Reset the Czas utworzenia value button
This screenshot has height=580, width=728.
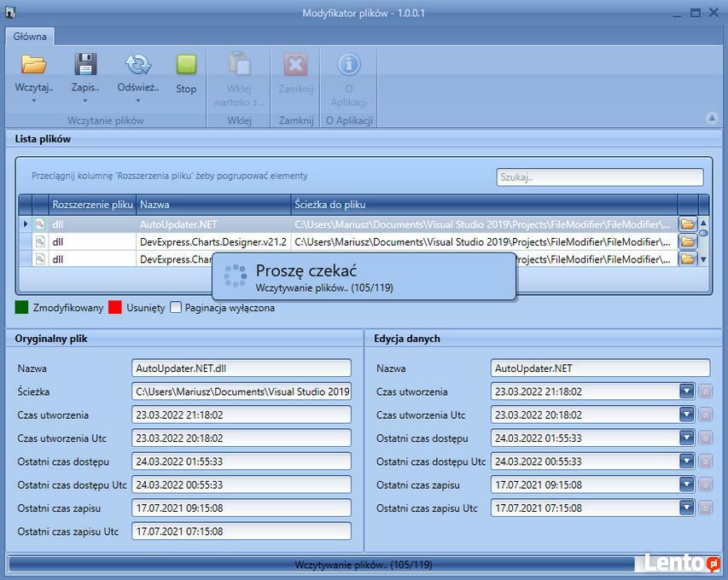(x=705, y=391)
